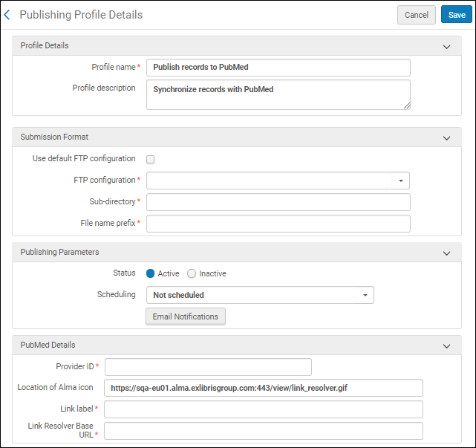
Task: Open Email Notifications settings
Action: coord(186,316)
